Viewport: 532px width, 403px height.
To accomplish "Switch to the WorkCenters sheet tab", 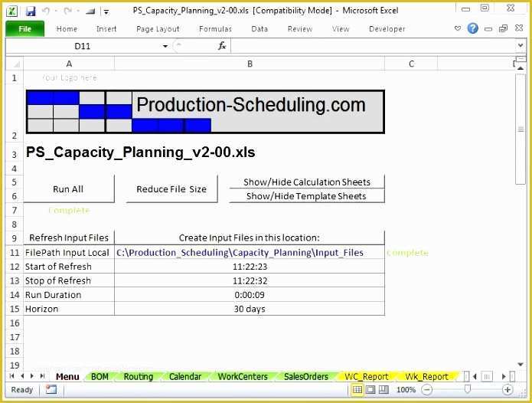I will pos(242,376).
